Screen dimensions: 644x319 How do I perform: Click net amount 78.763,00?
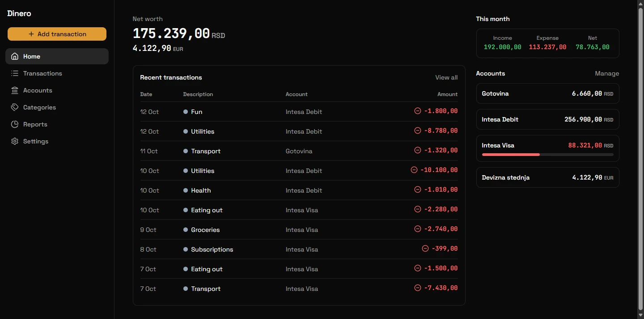pos(592,47)
